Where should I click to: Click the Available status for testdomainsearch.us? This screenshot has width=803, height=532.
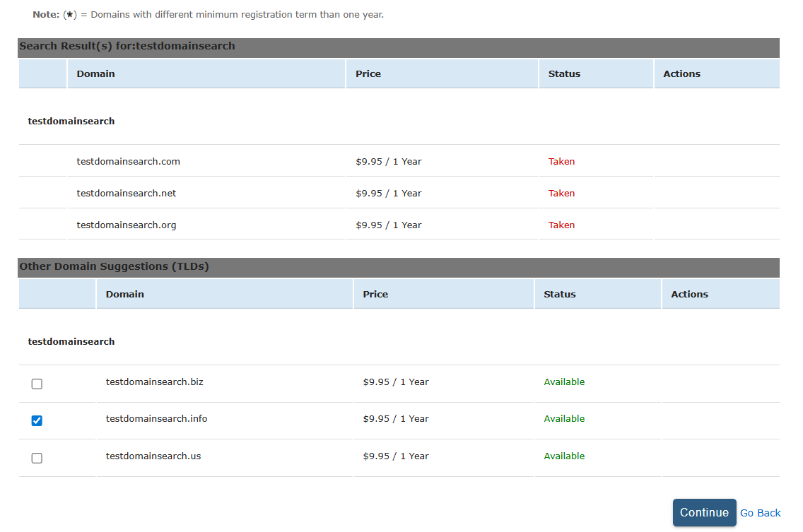pyautogui.click(x=564, y=456)
